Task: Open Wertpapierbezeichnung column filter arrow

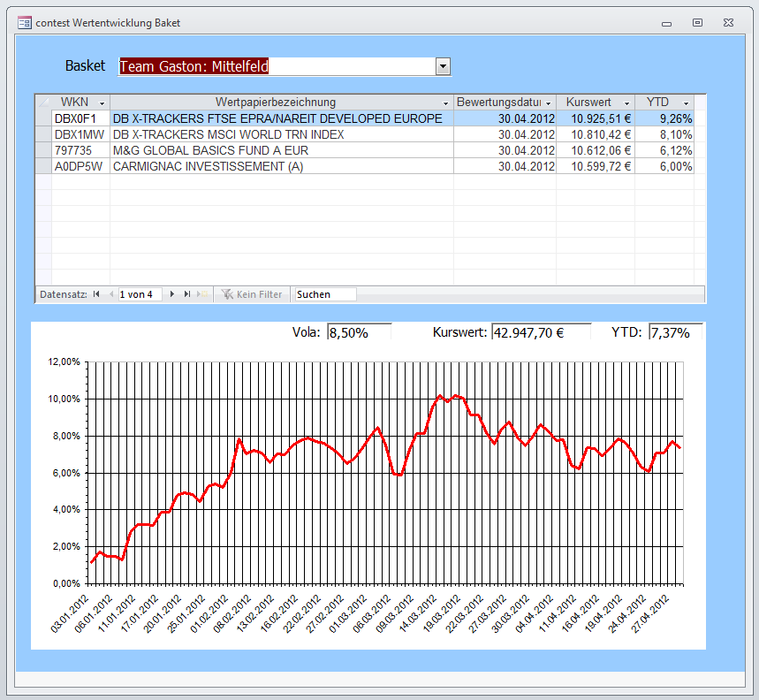Action: point(445,103)
